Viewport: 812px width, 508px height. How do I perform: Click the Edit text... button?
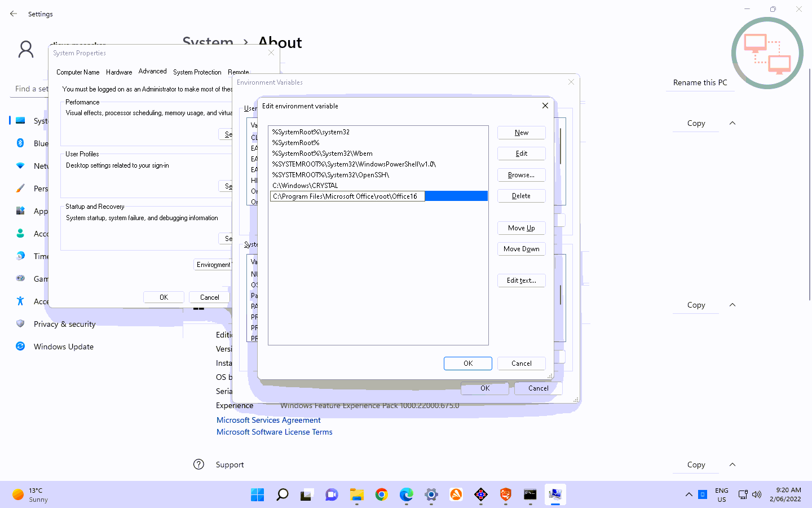point(521,281)
